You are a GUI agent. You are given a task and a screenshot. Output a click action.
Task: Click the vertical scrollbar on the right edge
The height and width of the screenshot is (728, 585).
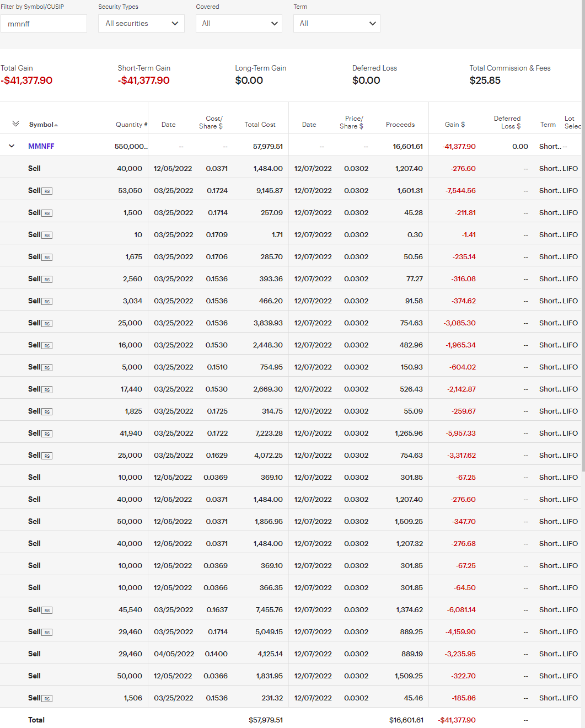pos(583,331)
